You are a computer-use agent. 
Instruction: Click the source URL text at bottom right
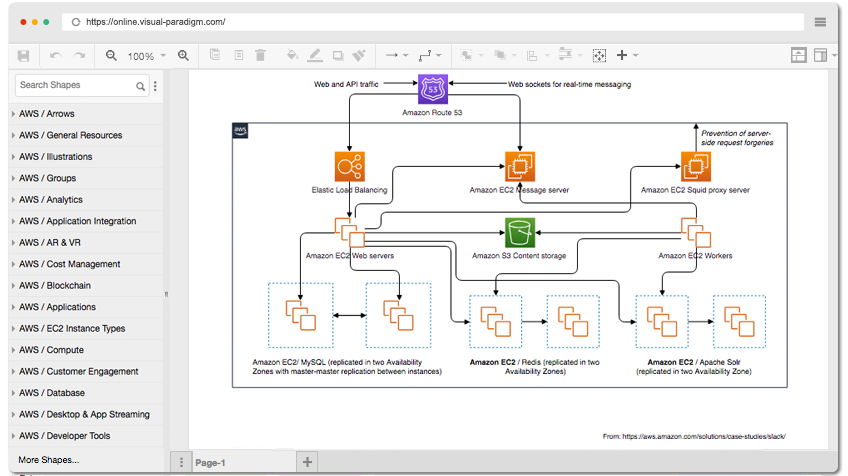click(694, 437)
